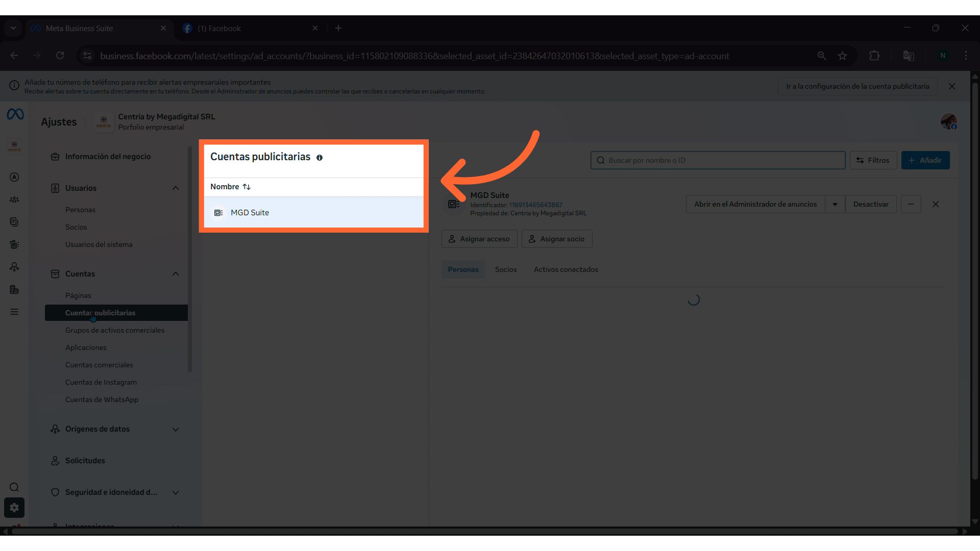Open the audiences people icon in left rail
Image resolution: width=980 pixels, height=551 pixels.
(x=14, y=199)
